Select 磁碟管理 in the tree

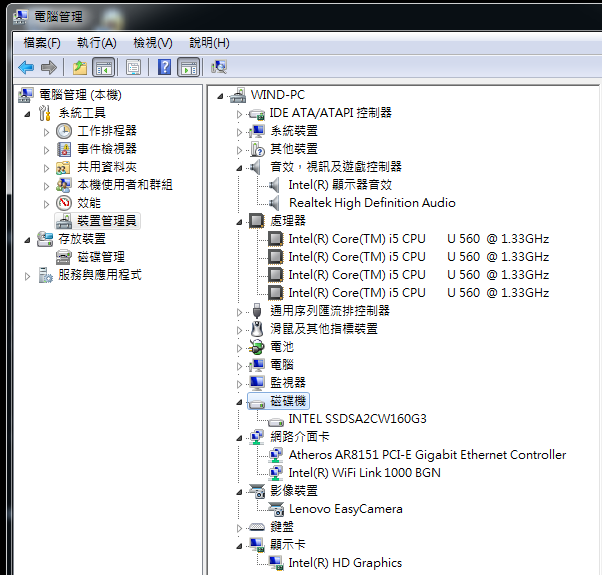pyautogui.click(x=101, y=257)
